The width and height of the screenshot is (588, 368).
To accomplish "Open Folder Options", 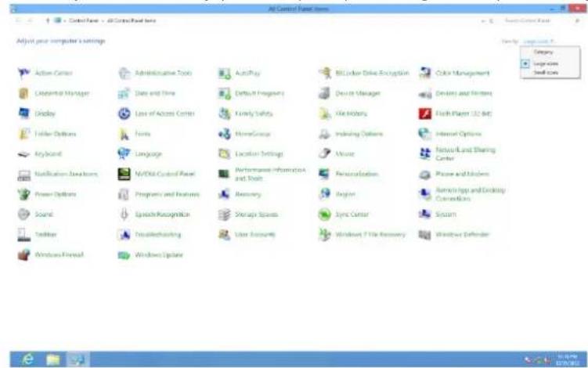I will [47, 134].
